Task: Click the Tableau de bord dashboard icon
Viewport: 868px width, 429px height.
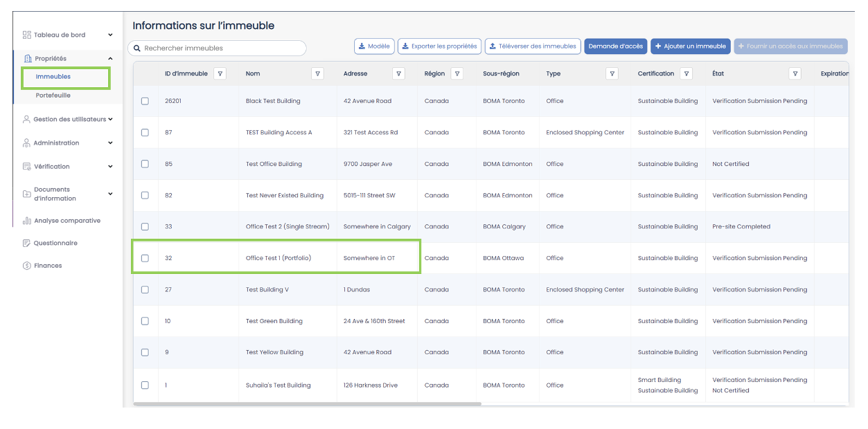Action: click(x=27, y=35)
